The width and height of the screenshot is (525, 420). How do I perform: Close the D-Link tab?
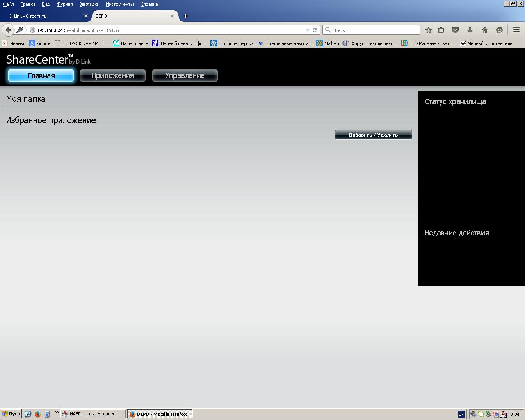86,16
